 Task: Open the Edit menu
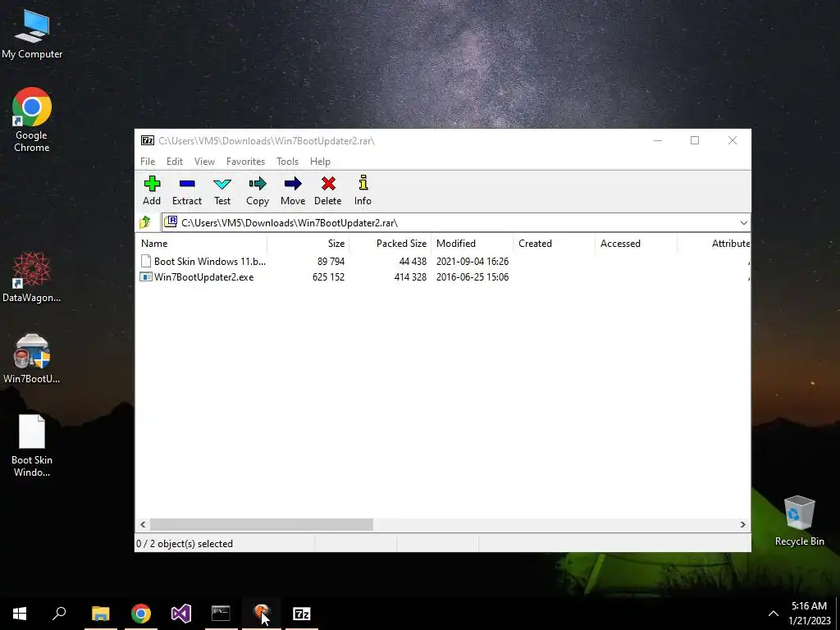(175, 162)
